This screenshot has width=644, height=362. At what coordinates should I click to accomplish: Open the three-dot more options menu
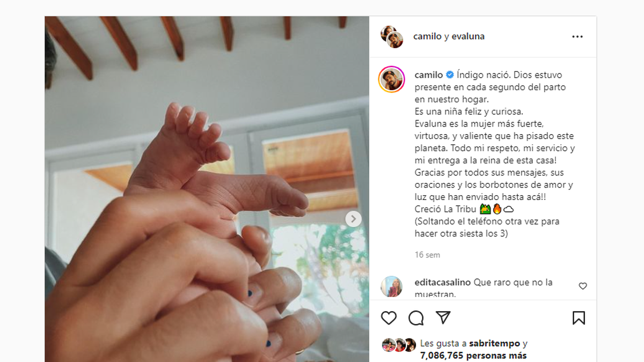click(x=577, y=37)
